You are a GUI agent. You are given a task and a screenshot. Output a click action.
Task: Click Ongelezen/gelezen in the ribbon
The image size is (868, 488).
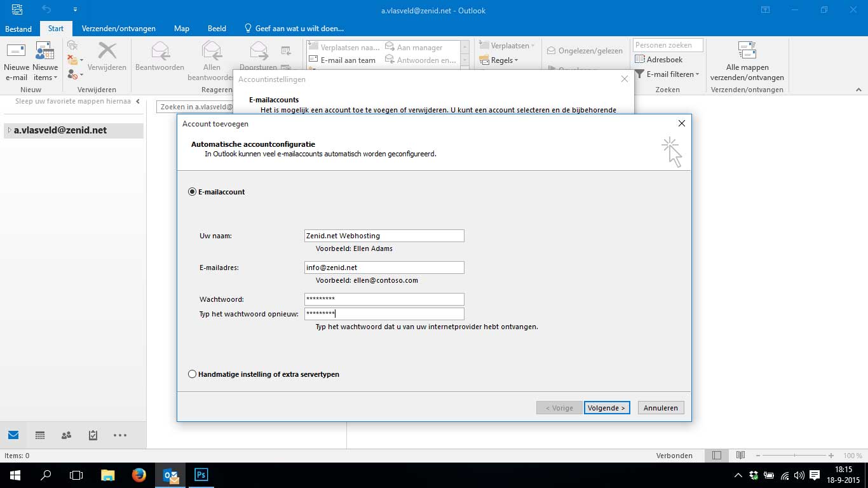585,51
